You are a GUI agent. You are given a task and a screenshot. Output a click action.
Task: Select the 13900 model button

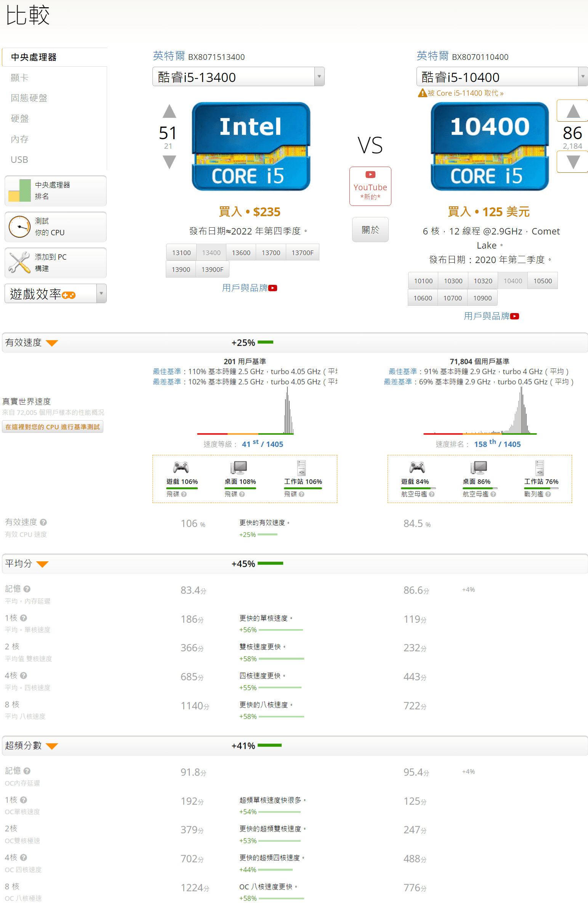181,269
